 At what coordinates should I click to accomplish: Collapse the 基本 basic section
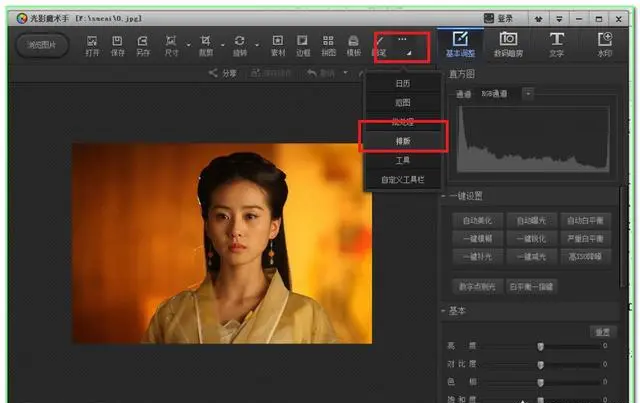coord(443,311)
